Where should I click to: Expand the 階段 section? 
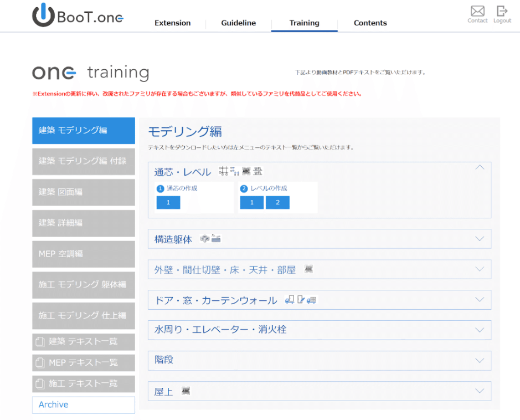click(479, 360)
